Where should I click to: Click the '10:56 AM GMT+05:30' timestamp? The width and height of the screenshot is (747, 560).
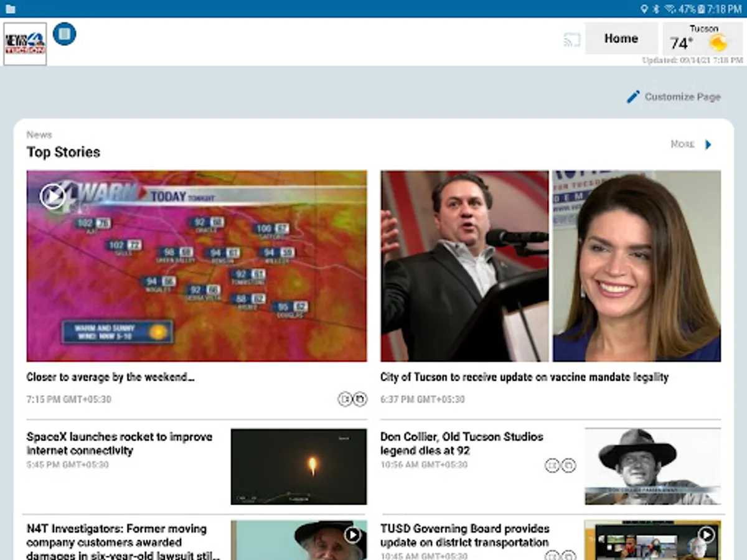point(424,465)
